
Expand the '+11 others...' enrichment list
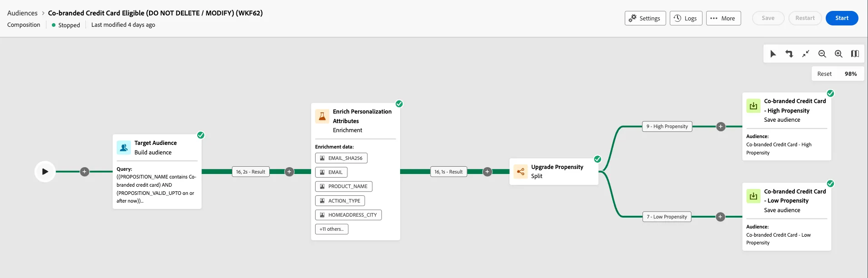331,229
